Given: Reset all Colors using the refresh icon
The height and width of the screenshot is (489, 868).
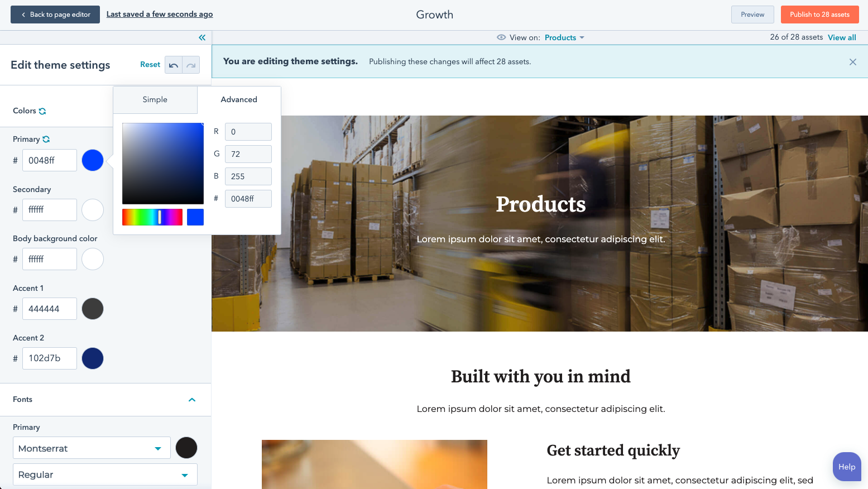Looking at the screenshot, I should click(42, 111).
